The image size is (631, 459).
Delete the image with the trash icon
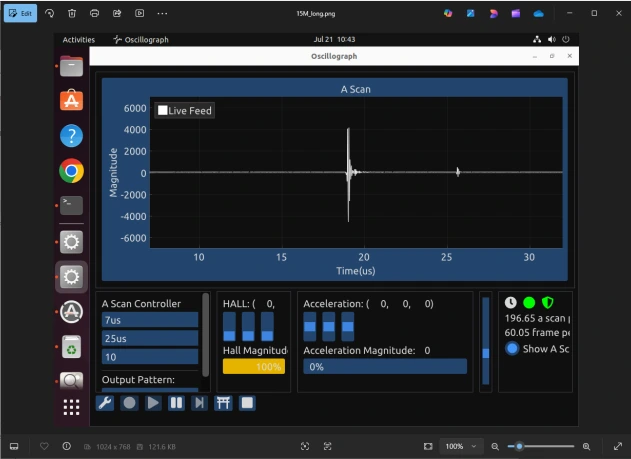(x=72, y=13)
